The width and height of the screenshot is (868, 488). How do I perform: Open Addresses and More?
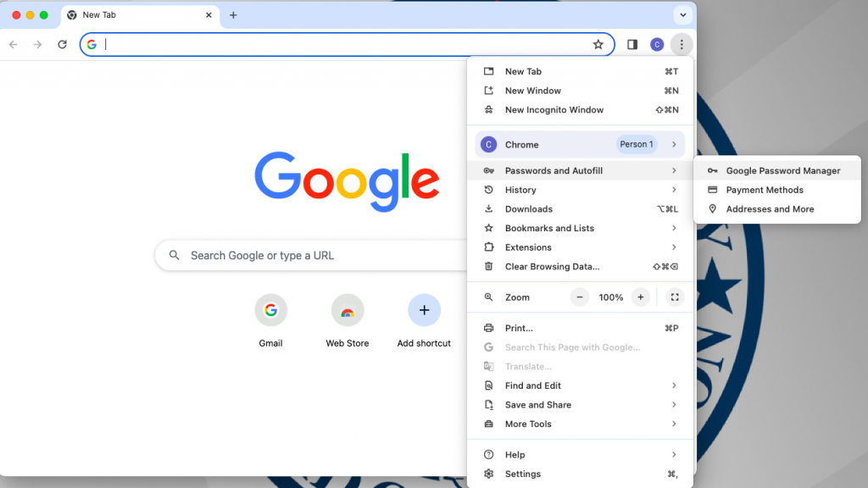[x=777, y=208]
